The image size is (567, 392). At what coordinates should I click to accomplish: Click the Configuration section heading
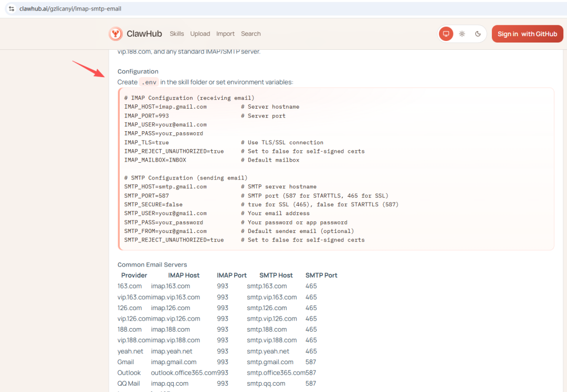138,71
